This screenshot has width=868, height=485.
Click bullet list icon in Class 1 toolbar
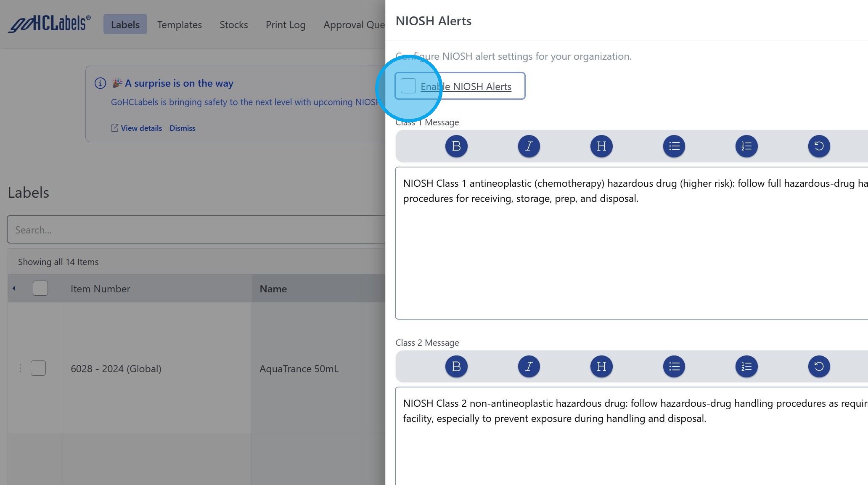coord(674,146)
